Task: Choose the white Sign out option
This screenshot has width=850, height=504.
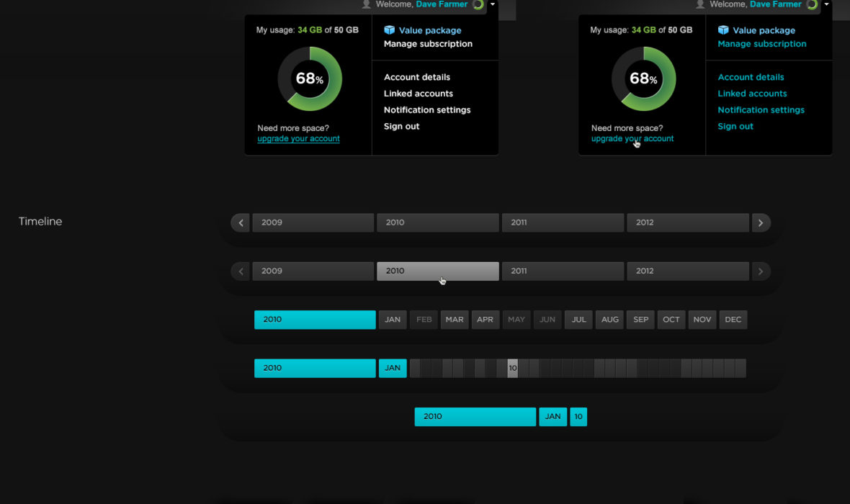Action: click(401, 127)
